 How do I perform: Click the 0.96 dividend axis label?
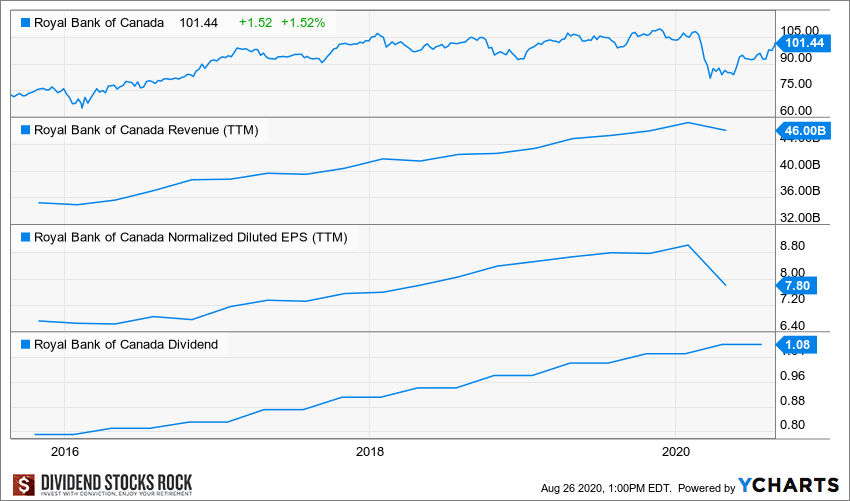793,376
